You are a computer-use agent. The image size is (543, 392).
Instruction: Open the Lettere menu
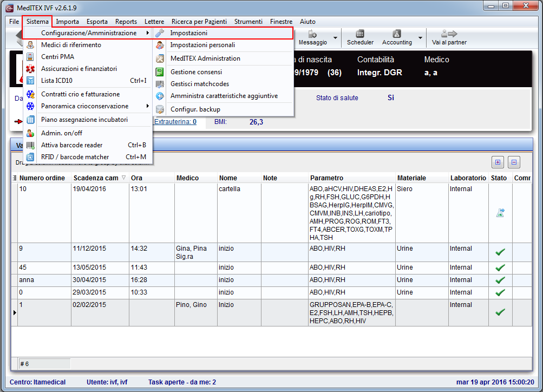point(154,22)
